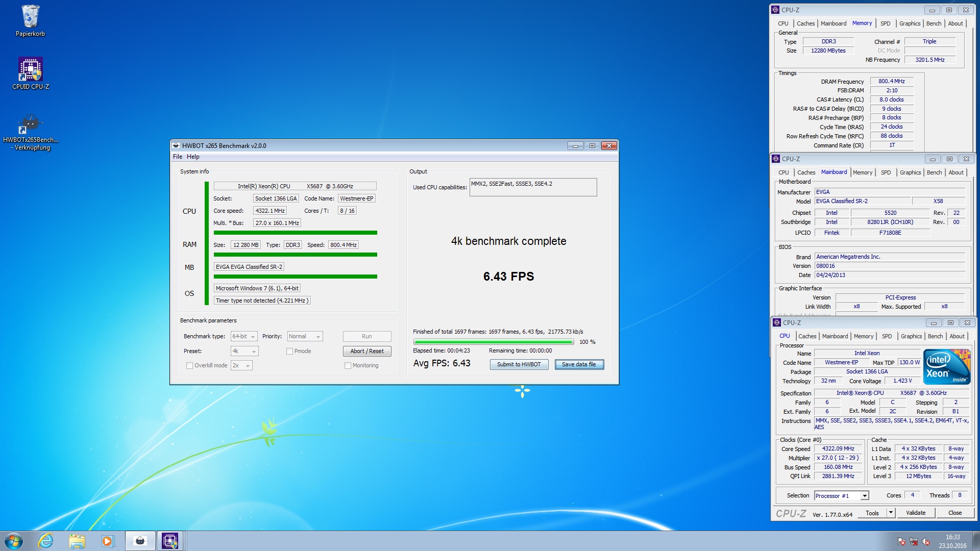
Task: Enable the Overkill mode checkbox
Action: 190,365
